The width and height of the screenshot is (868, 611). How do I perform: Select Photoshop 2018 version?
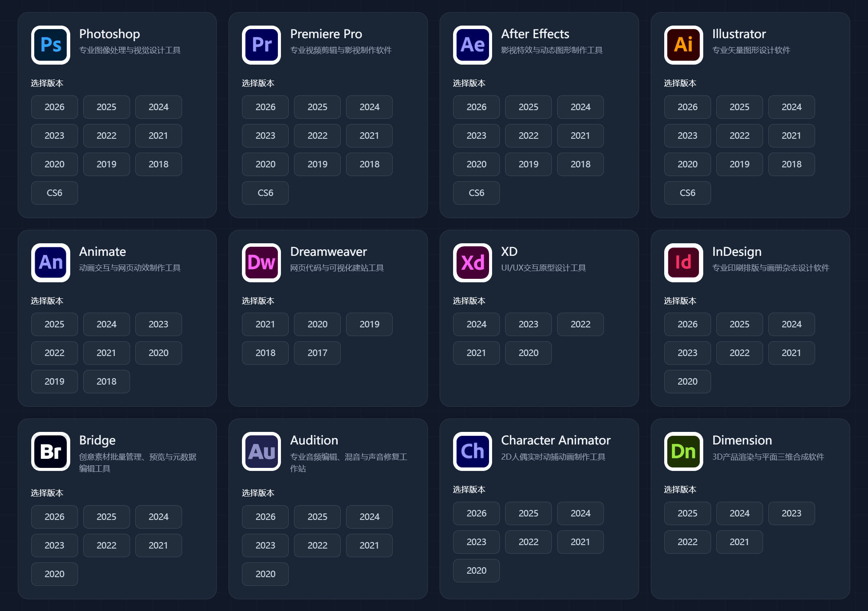click(x=159, y=164)
